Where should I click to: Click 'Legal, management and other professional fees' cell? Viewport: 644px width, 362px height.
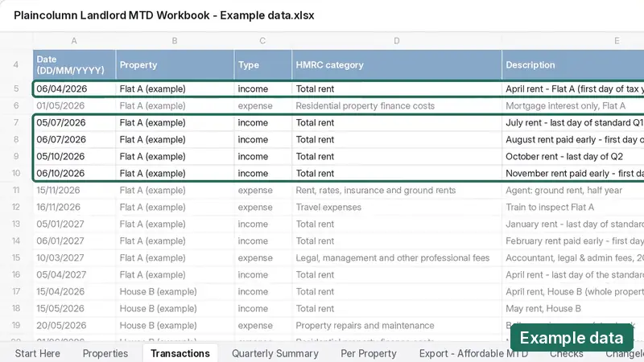click(x=397, y=257)
